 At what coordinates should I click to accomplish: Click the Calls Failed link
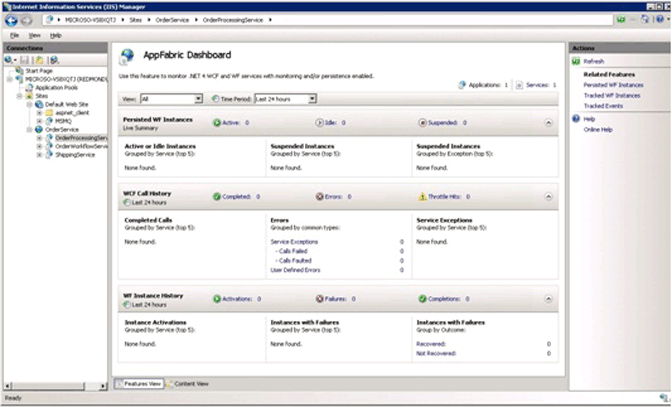[x=291, y=251]
